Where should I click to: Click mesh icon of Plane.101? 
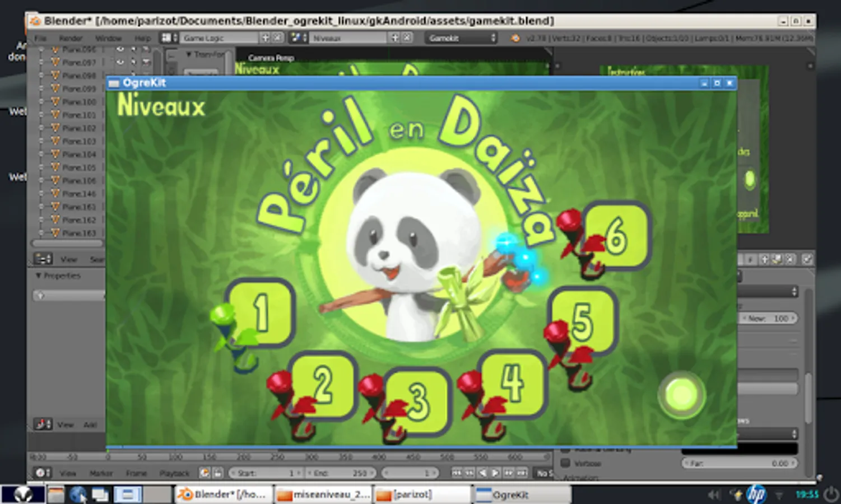point(55,115)
